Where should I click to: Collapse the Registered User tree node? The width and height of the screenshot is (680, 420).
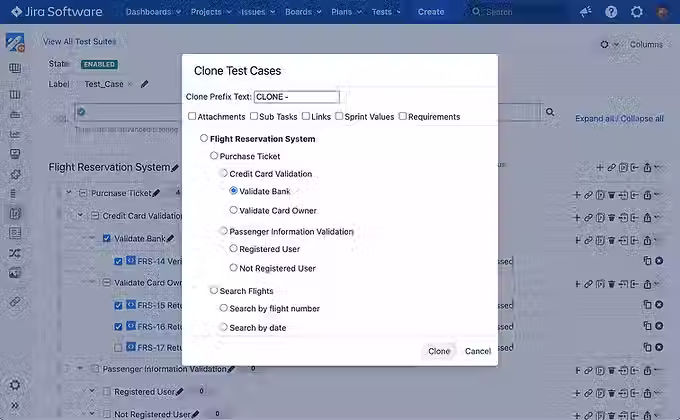click(92, 391)
